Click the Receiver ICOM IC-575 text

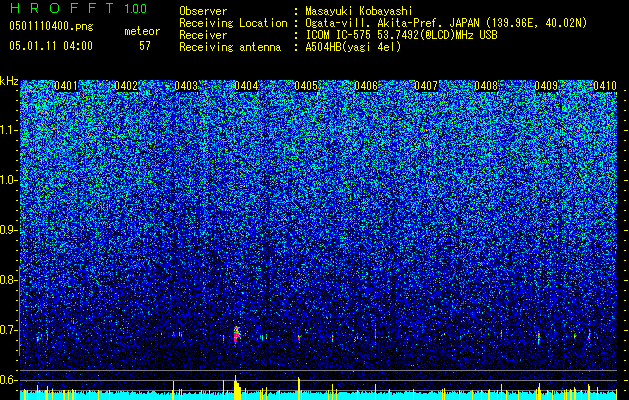pos(401,35)
